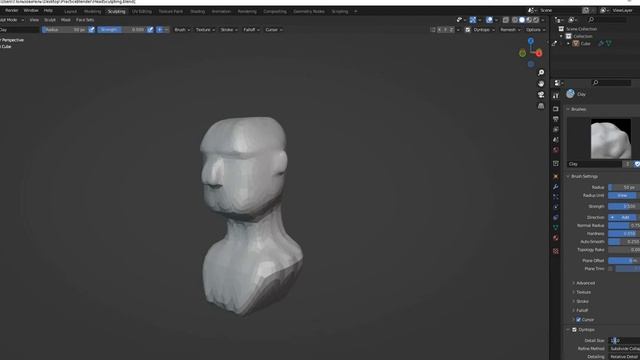The image size is (640, 360).
Task: Expand the Brush dropdown in header
Action: tap(182, 30)
